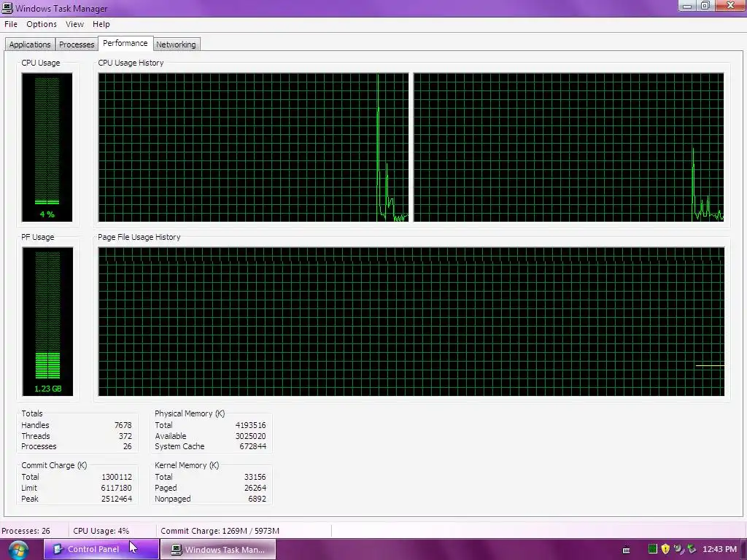This screenshot has height=560, width=747.
Task: Click the Page File Usage History graph
Action: pyautogui.click(x=411, y=322)
